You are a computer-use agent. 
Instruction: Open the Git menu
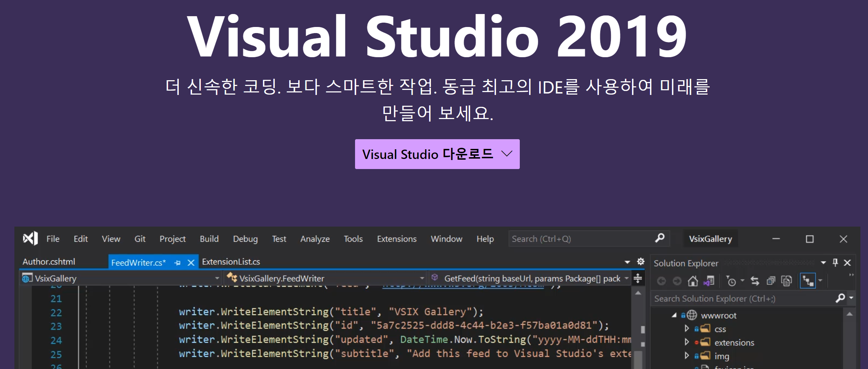[x=140, y=239]
